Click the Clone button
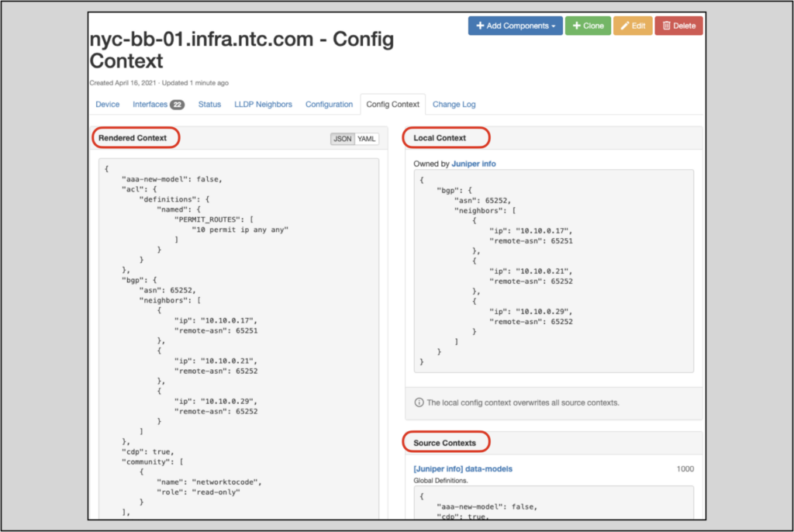 click(x=588, y=26)
